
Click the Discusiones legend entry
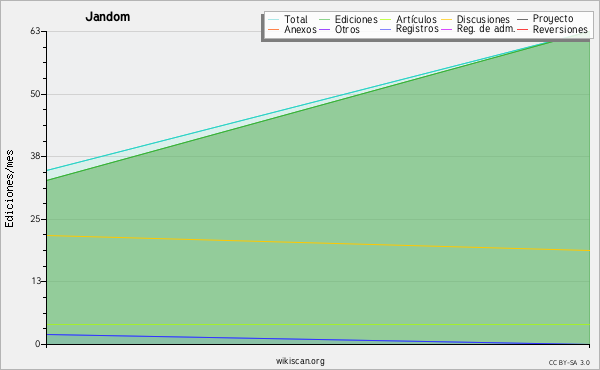point(476,19)
